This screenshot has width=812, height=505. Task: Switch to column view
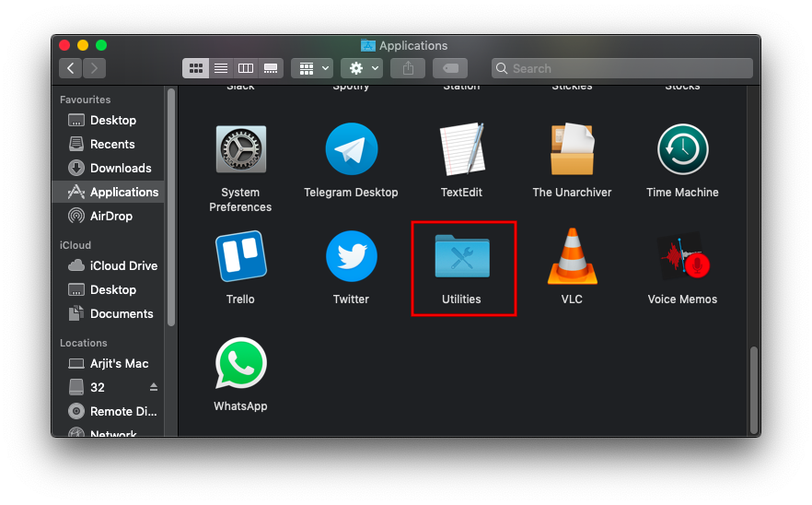[x=246, y=68]
